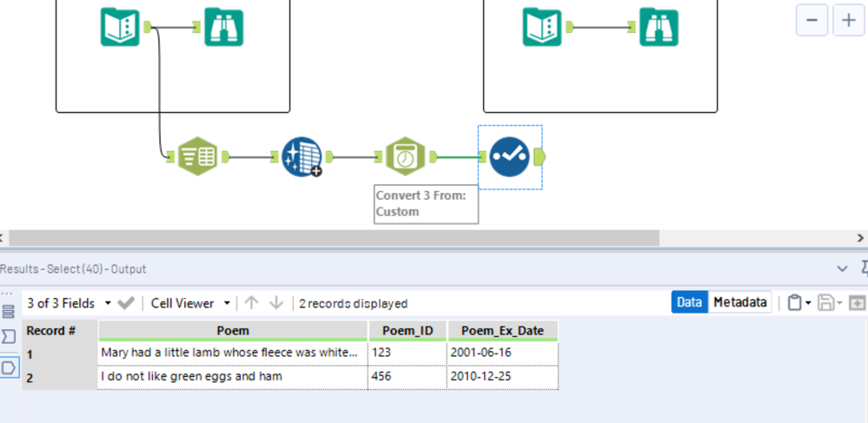Open the left container's Text Input tool
The height and width of the screenshot is (423, 868).
pos(119,27)
